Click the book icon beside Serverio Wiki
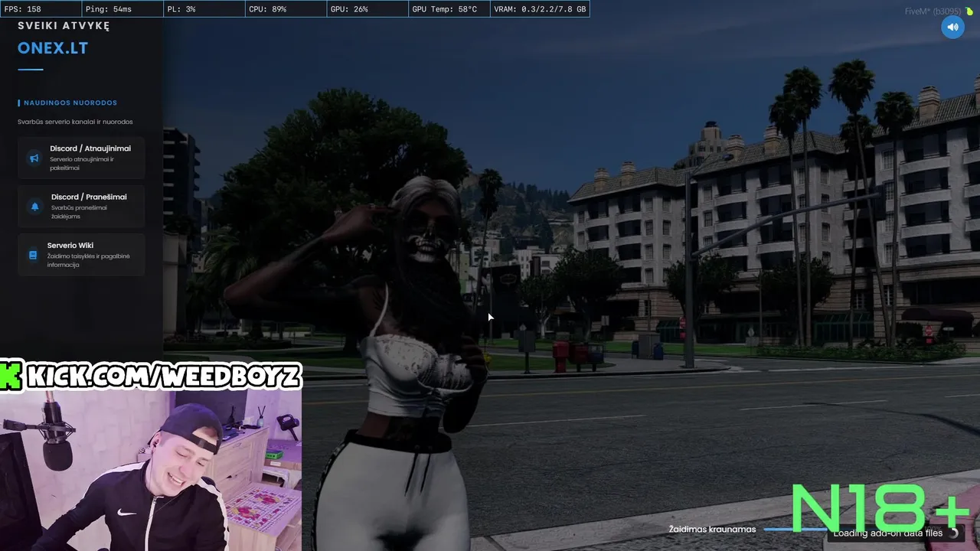Screen dimensions: 980x551 coord(33,256)
